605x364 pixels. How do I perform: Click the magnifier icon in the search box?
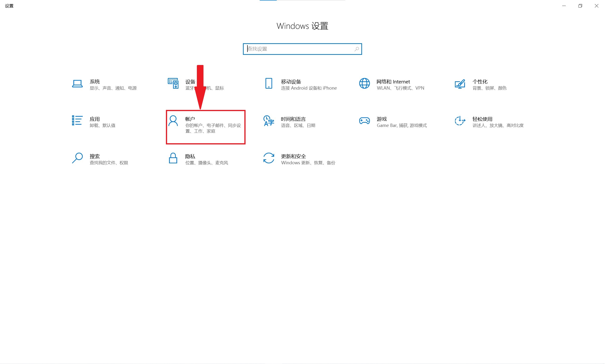tap(357, 49)
